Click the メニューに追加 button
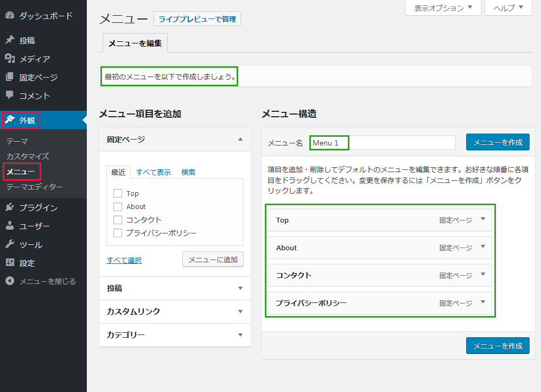541x392 pixels. [213, 260]
